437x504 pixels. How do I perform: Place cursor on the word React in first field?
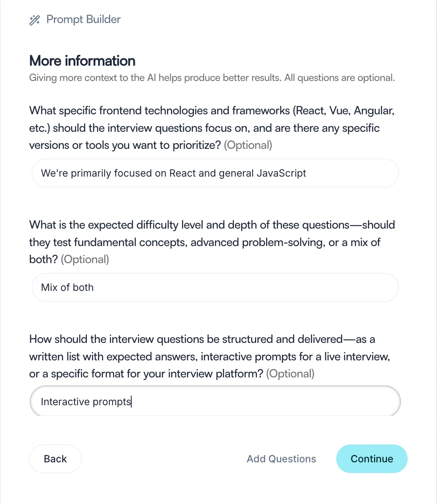point(182,173)
